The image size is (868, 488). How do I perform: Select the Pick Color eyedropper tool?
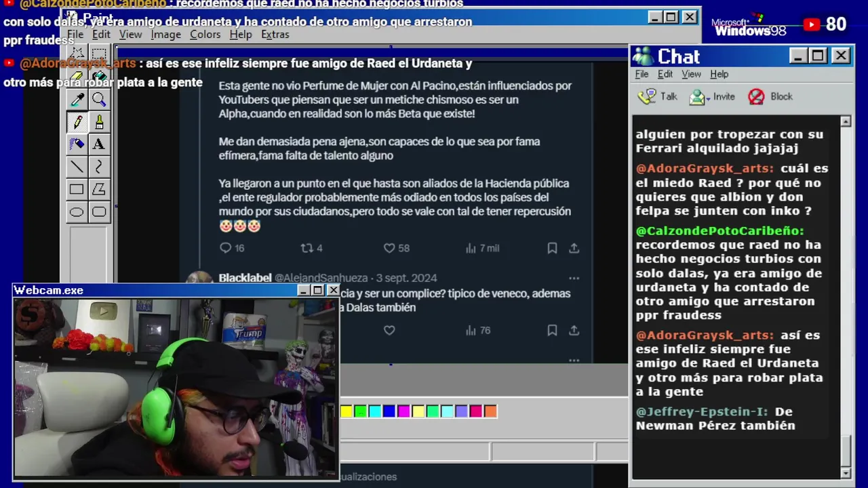tap(77, 100)
